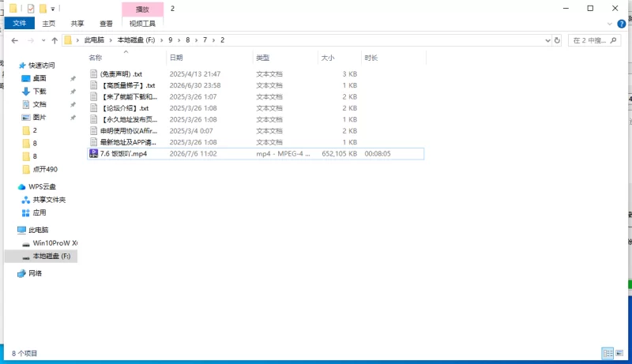This screenshot has height=364, width=632.
Task: Switch to details view icon
Action: tap(608, 354)
